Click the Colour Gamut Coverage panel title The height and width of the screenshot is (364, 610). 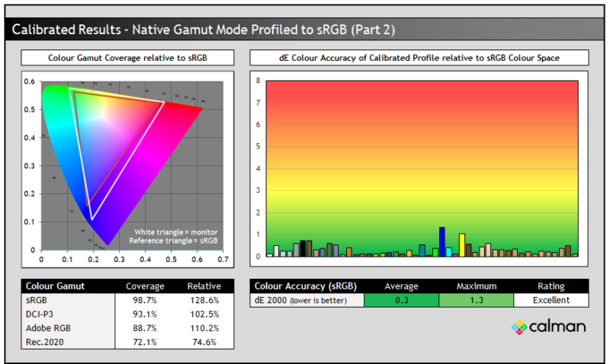point(127,58)
